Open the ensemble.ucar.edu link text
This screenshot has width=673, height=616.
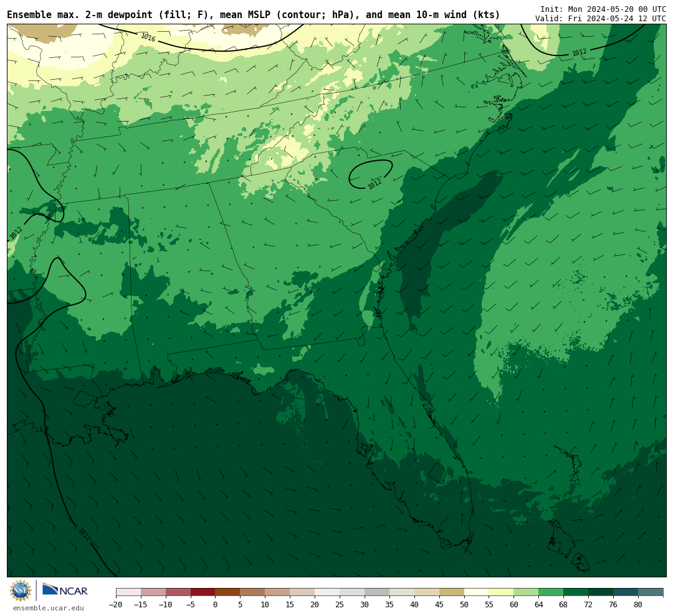[49, 608]
